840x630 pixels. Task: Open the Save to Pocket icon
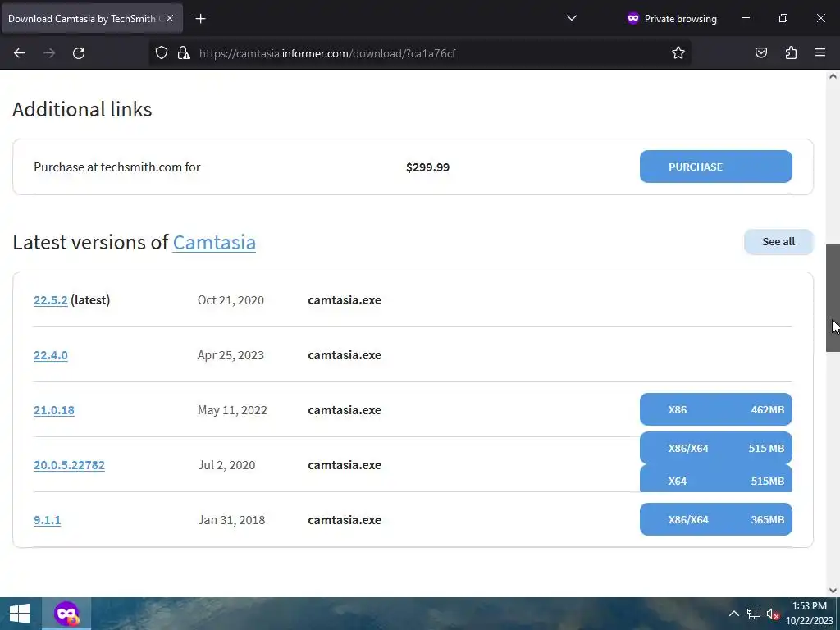tap(761, 53)
